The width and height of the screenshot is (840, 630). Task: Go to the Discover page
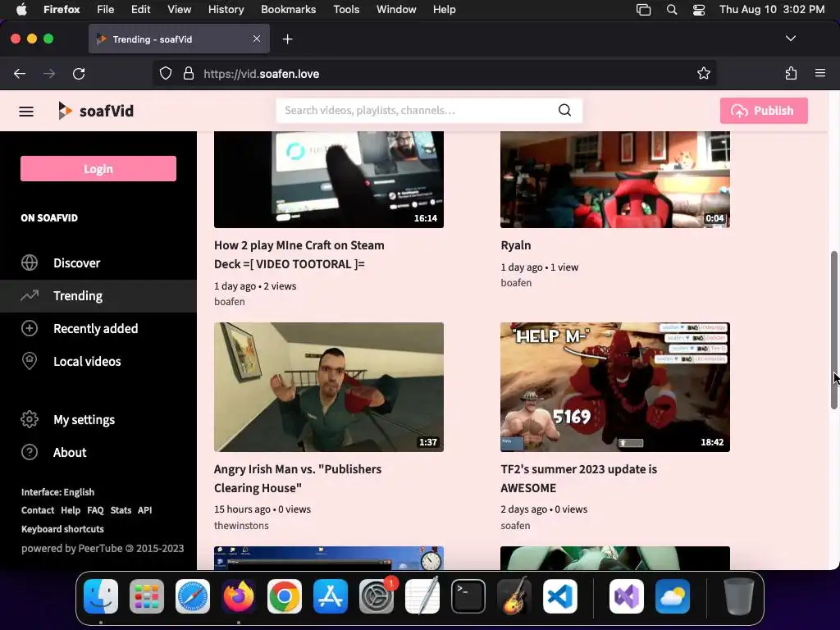tap(76, 263)
